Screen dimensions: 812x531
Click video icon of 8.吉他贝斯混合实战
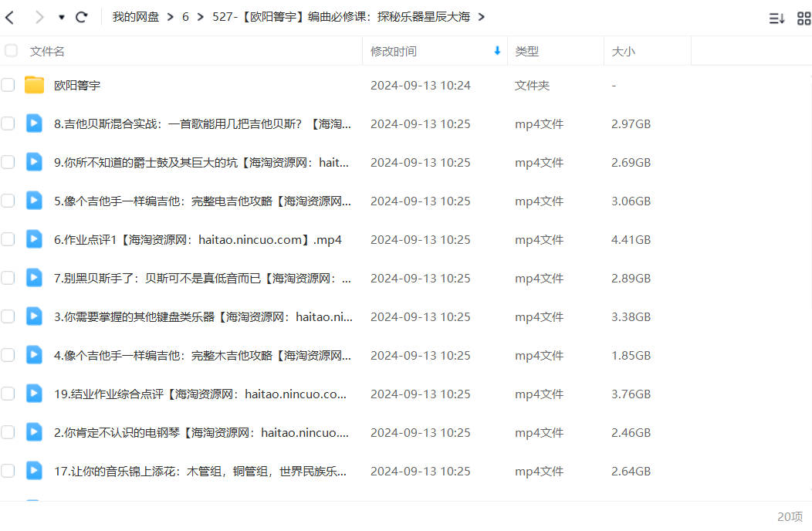(x=34, y=123)
